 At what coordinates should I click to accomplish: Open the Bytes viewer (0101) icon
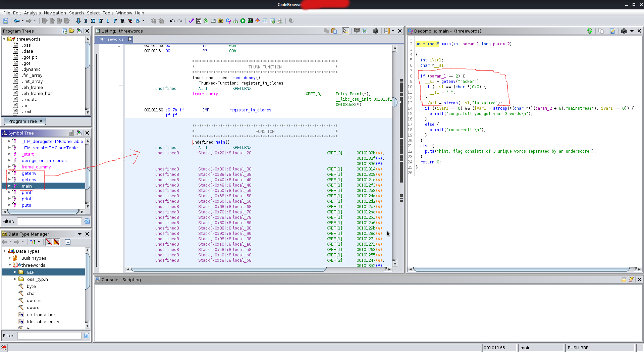(199, 21)
